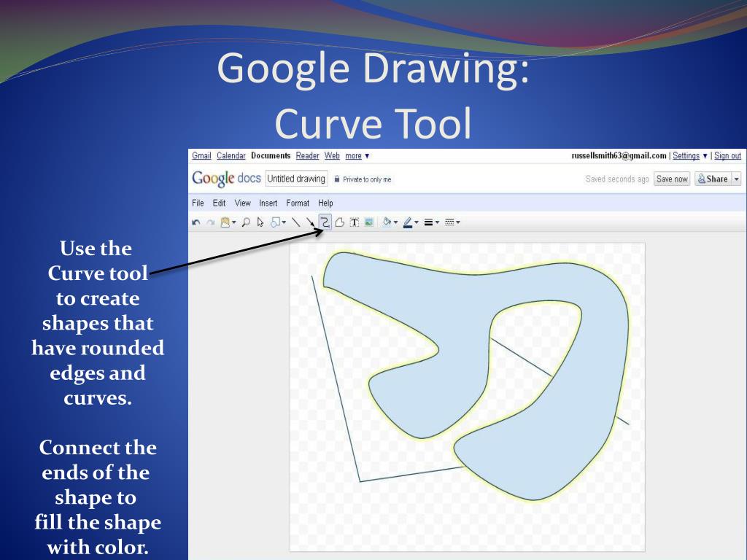Open the Calendar link
The width and height of the screenshot is (747, 560).
231,156
